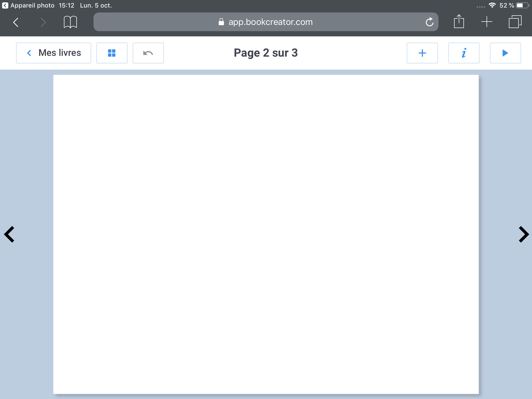
Task: Go back to Mes livres
Action: click(x=54, y=53)
